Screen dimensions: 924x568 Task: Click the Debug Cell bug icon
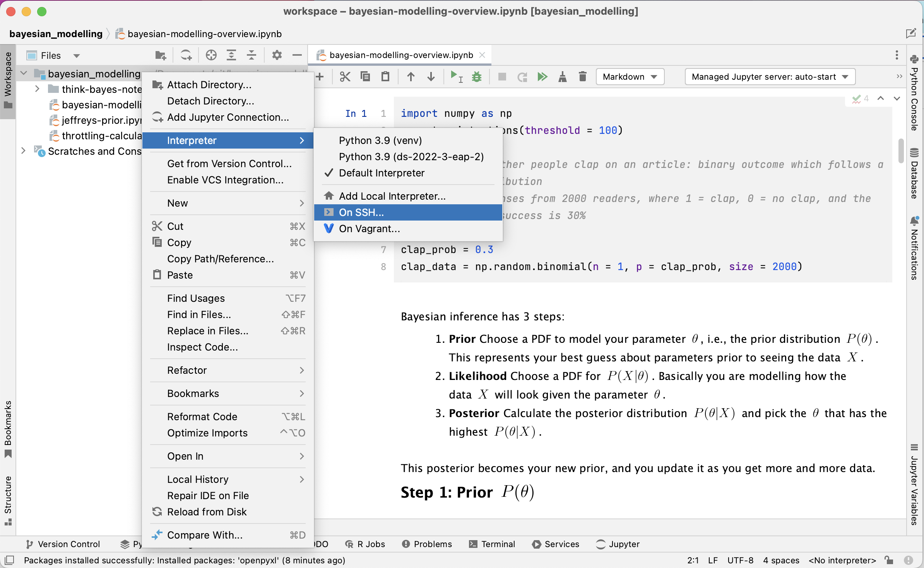click(477, 77)
